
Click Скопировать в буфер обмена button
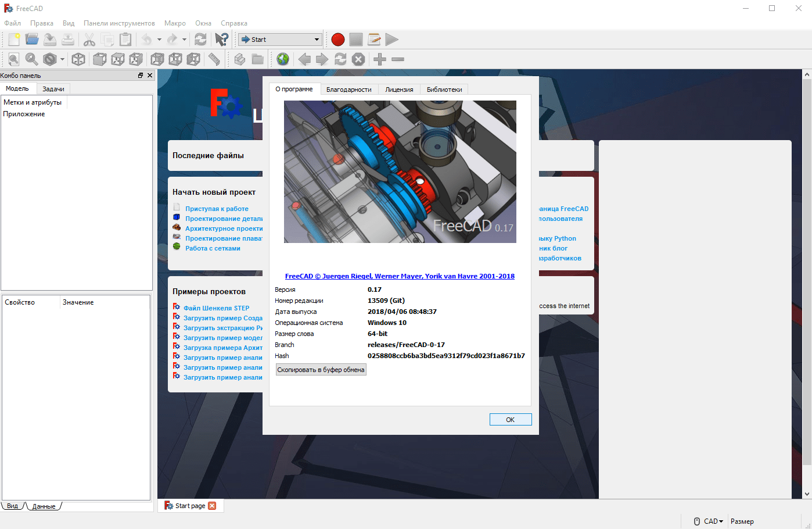pos(321,370)
